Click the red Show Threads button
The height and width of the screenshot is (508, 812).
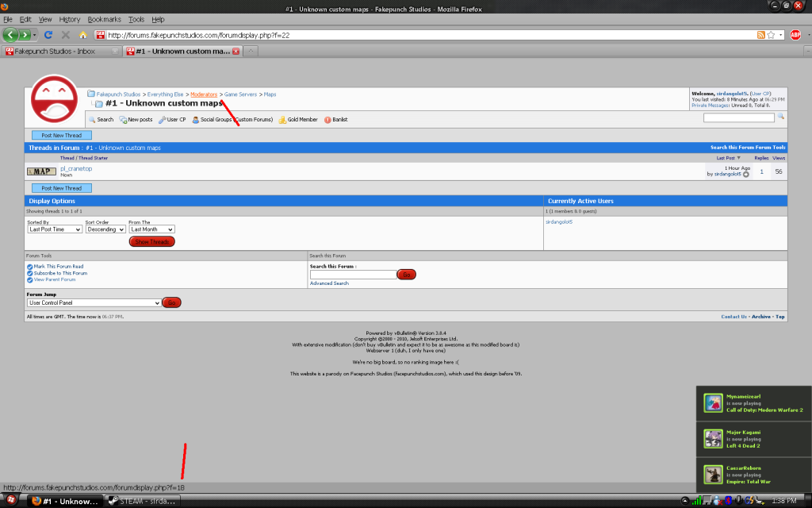151,241
